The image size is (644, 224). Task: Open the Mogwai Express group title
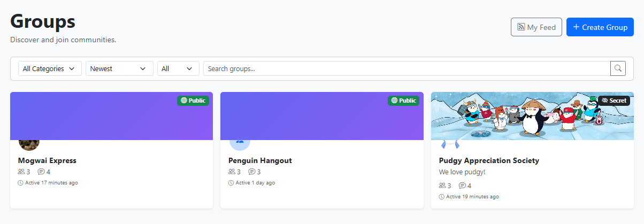pos(47,160)
